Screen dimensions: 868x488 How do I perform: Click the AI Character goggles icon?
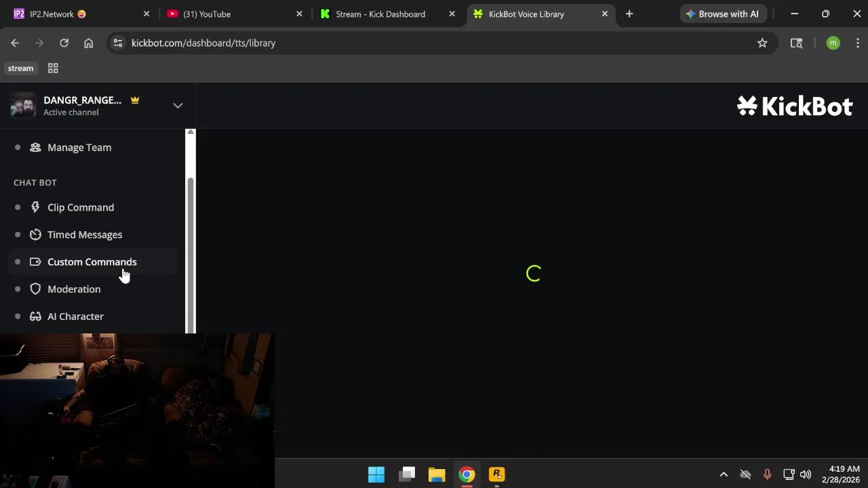pyautogui.click(x=35, y=317)
